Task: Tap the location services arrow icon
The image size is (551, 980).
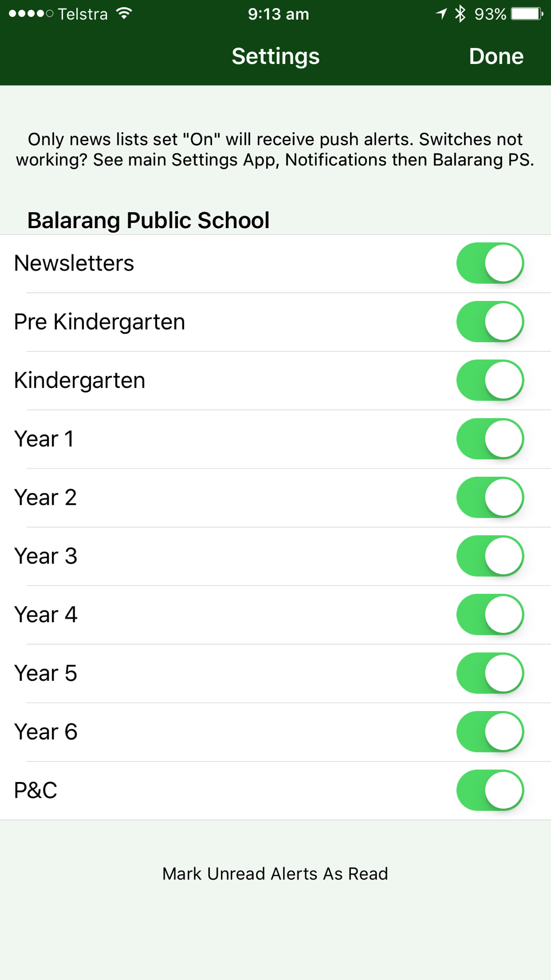Action: click(441, 13)
